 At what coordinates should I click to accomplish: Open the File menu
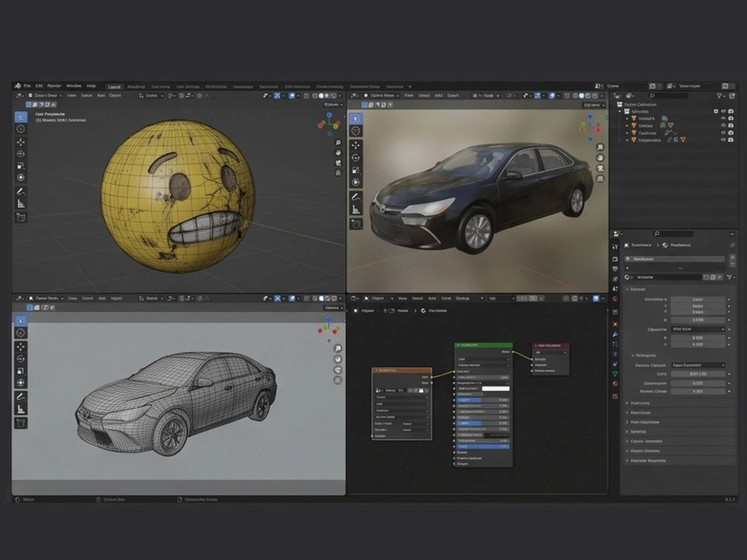tap(27, 86)
